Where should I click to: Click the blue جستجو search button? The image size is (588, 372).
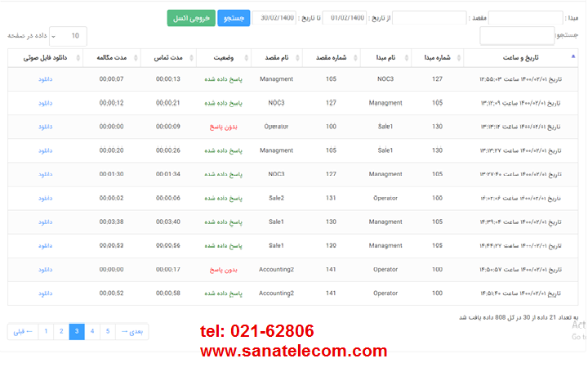[234, 18]
